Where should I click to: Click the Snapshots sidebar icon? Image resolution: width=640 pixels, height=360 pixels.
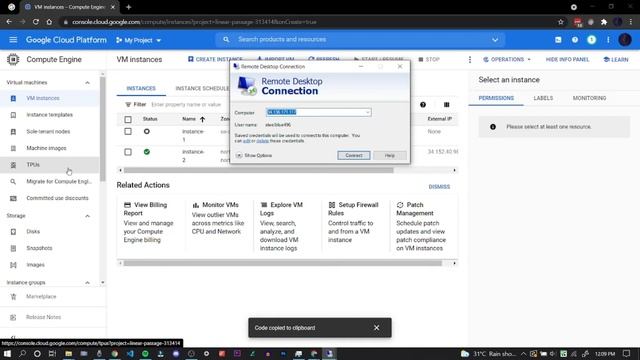(x=13, y=248)
